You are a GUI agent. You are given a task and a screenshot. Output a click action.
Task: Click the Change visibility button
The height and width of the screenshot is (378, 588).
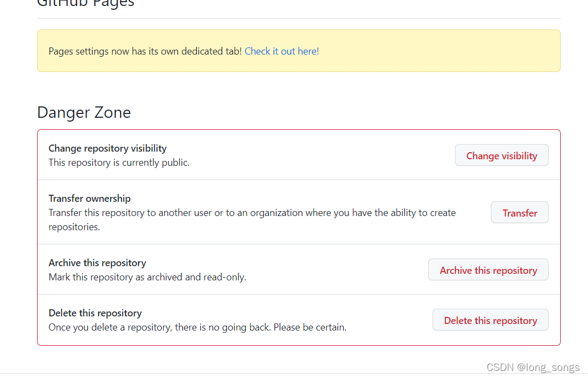(x=501, y=155)
